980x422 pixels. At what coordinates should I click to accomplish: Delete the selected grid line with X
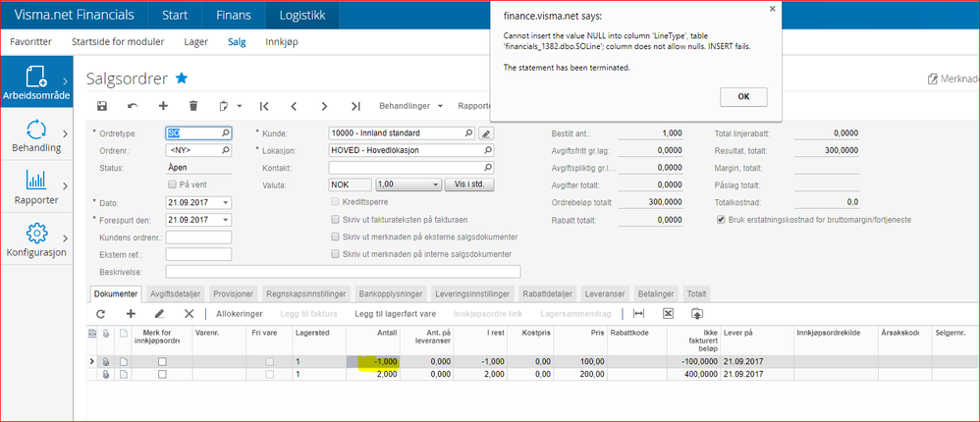(x=190, y=313)
